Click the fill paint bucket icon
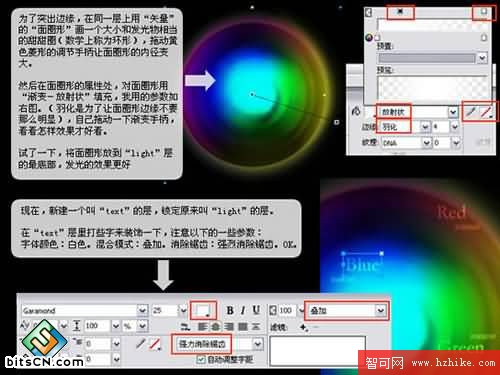This screenshot has height=375, width=500. tap(356, 111)
